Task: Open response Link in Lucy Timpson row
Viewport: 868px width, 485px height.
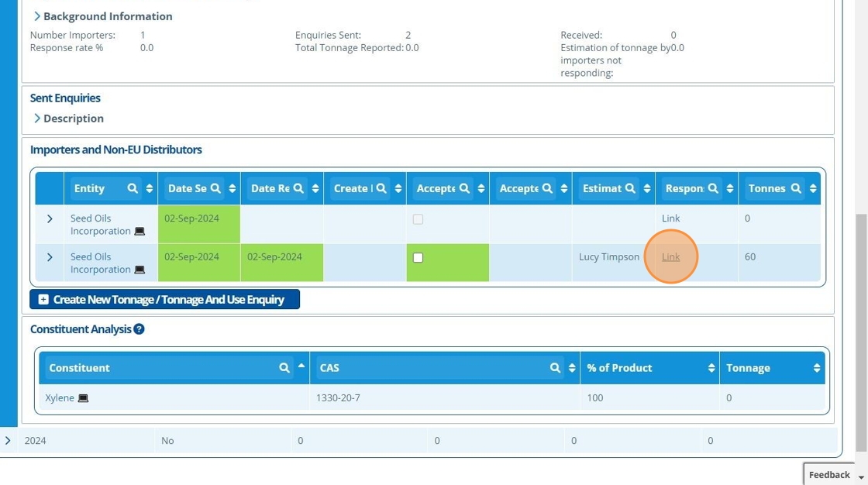Action: [x=671, y=256]
